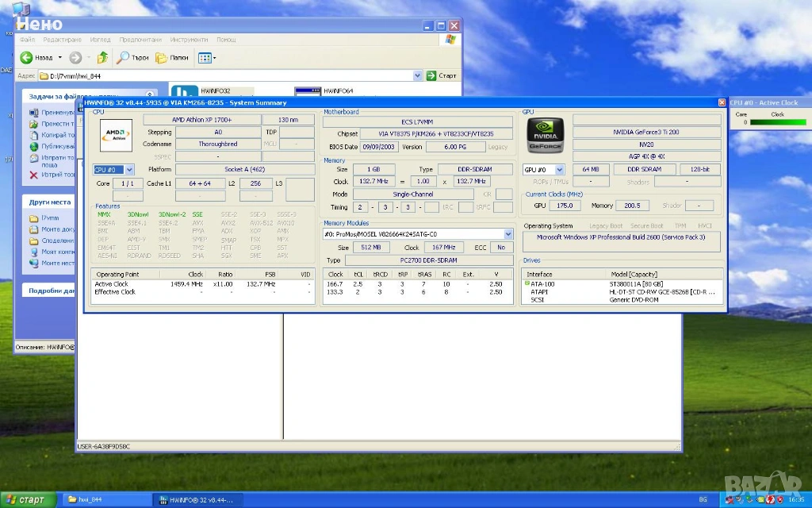Open the Инструменти menu

click(188, 39)
